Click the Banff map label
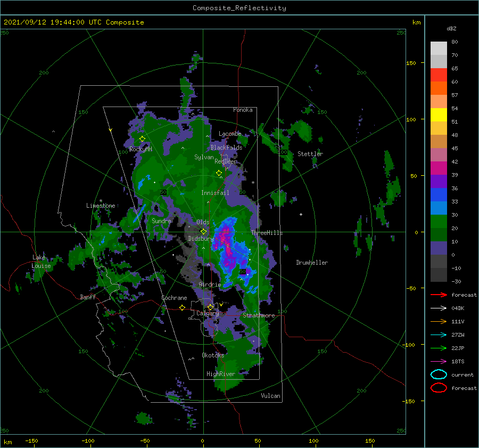The image size is (479, 448). coord(88,297)
